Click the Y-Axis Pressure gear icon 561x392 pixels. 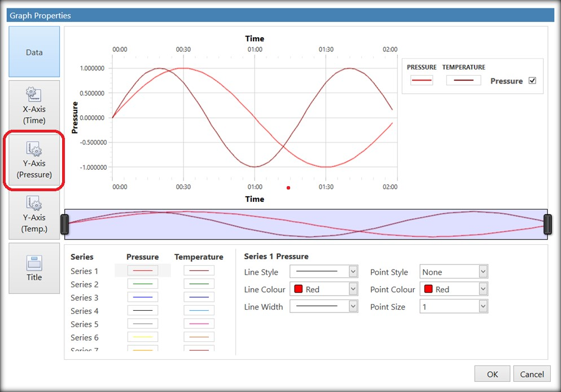[x=34, y=149]
